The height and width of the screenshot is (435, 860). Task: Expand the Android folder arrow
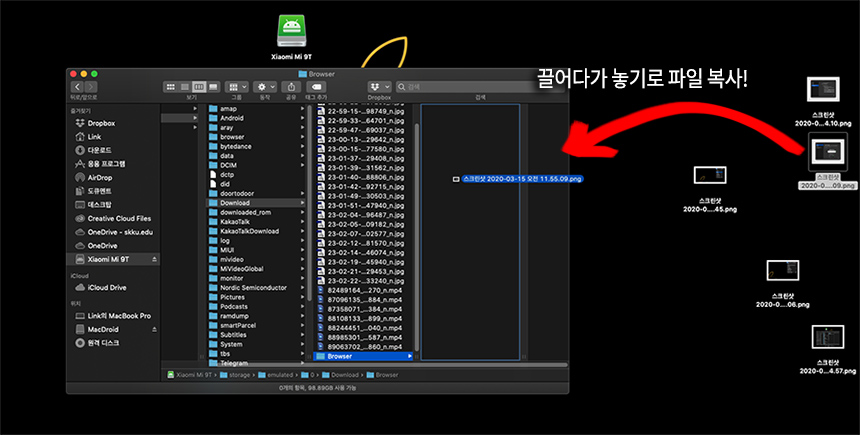point(302,118)
